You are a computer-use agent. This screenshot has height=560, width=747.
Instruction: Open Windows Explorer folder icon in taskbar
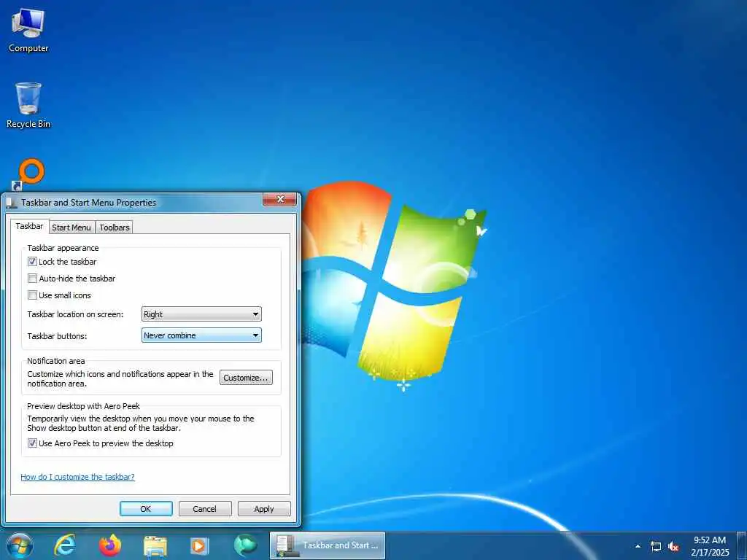[155, 545]
